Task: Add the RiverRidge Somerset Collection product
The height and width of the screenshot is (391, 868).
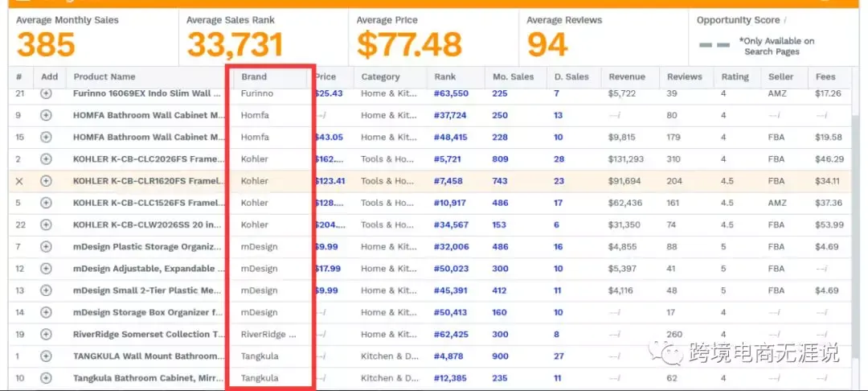Action: [x=46, y=335]
